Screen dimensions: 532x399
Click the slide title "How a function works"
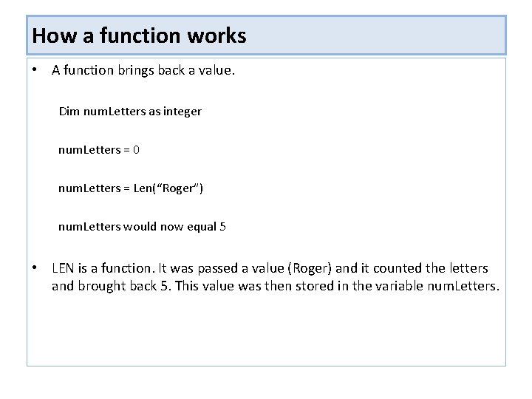tap(139, 35)
